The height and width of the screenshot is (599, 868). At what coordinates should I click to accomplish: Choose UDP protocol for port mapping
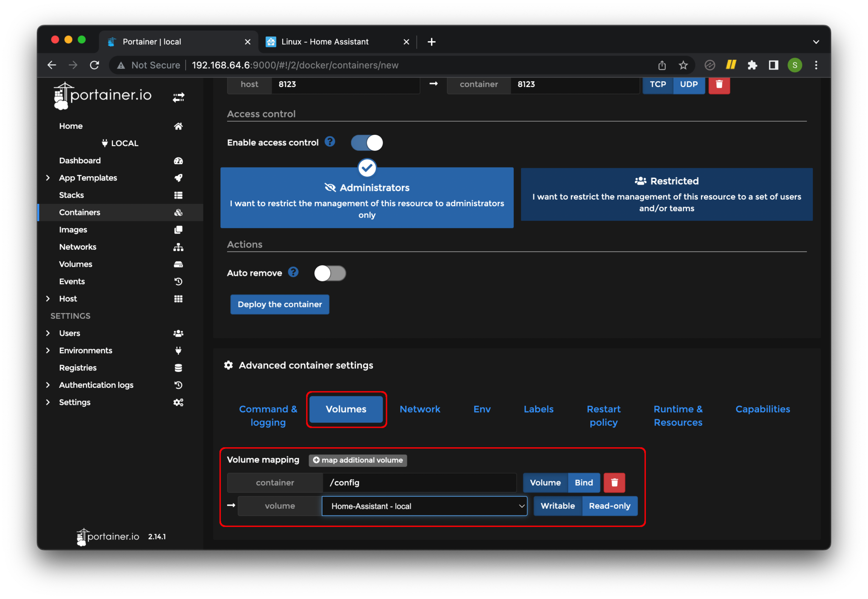689,84
